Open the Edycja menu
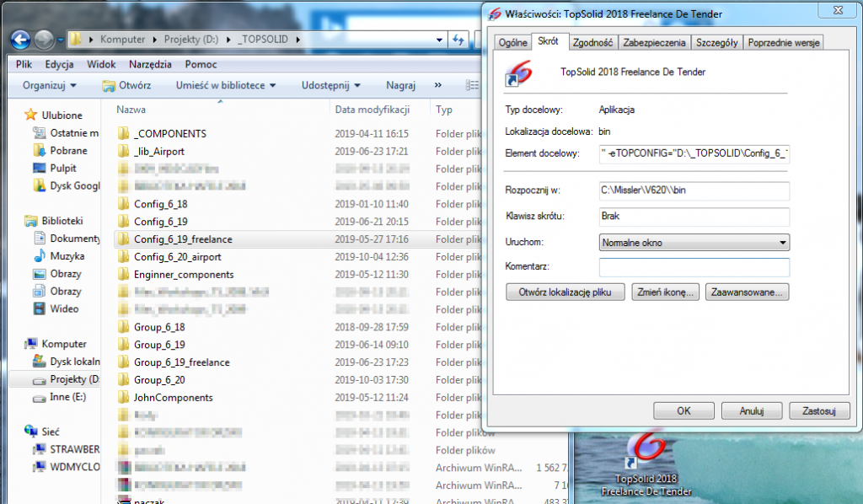 tap(60, 64)
